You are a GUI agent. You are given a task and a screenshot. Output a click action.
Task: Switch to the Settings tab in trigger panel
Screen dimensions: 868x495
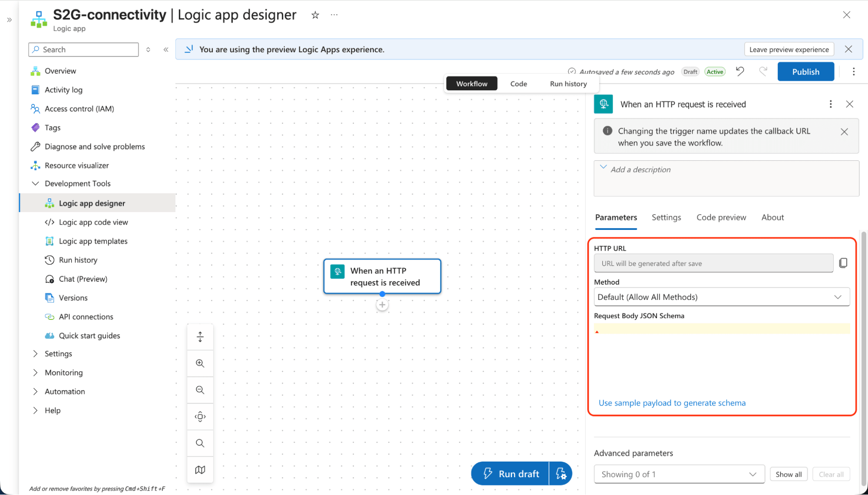[666, 218]
